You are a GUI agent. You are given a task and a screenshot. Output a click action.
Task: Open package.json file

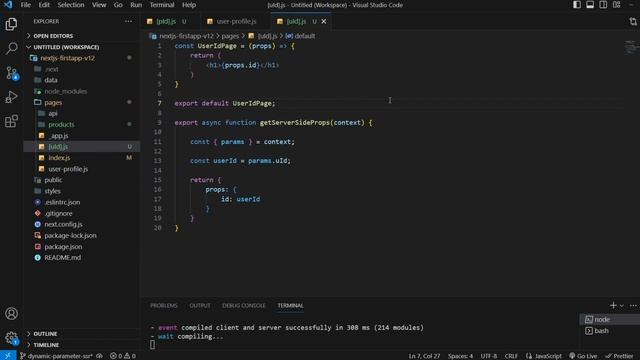tap(82, 247)
